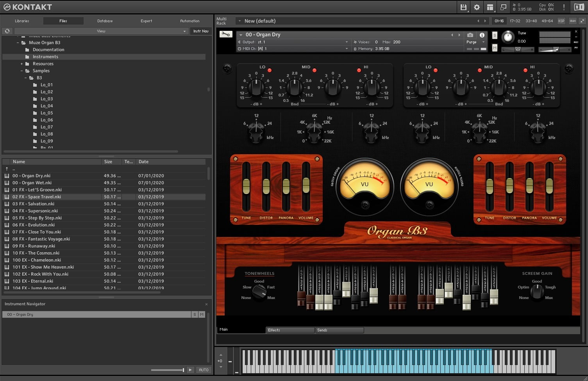Click the left panel TUNE slider
588x381 pixels.
(246, 187)
